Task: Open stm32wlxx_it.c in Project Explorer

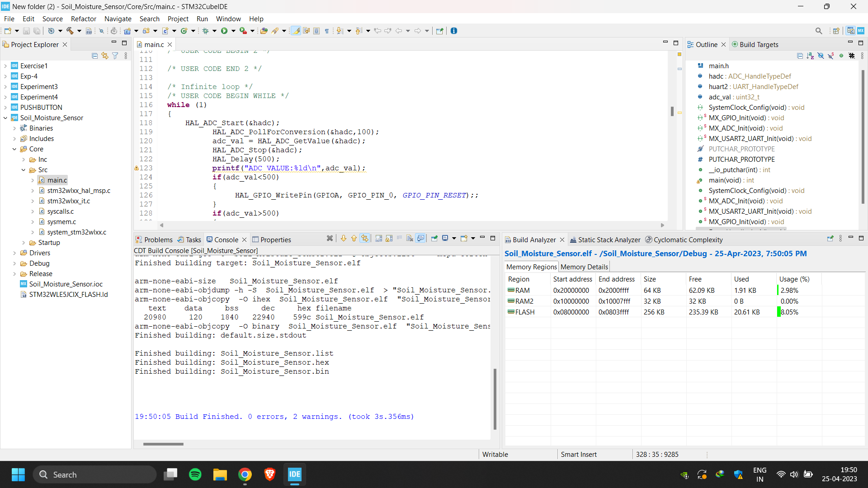Action: tap(69, 201)
